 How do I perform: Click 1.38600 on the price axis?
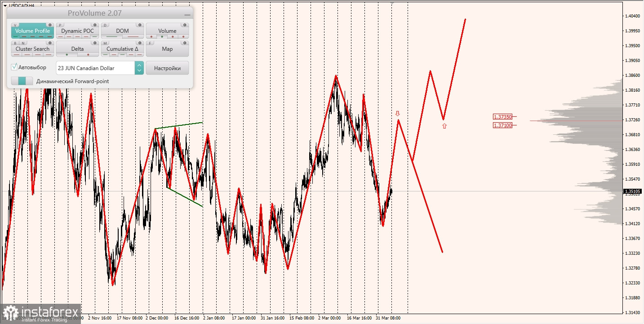click(x=632, y=75)
